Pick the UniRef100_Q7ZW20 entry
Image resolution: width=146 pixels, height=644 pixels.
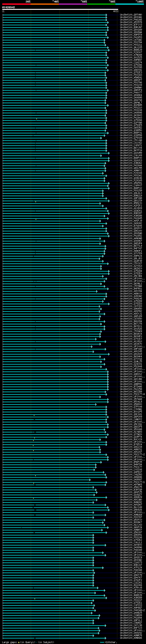click(x=131, y=434)
